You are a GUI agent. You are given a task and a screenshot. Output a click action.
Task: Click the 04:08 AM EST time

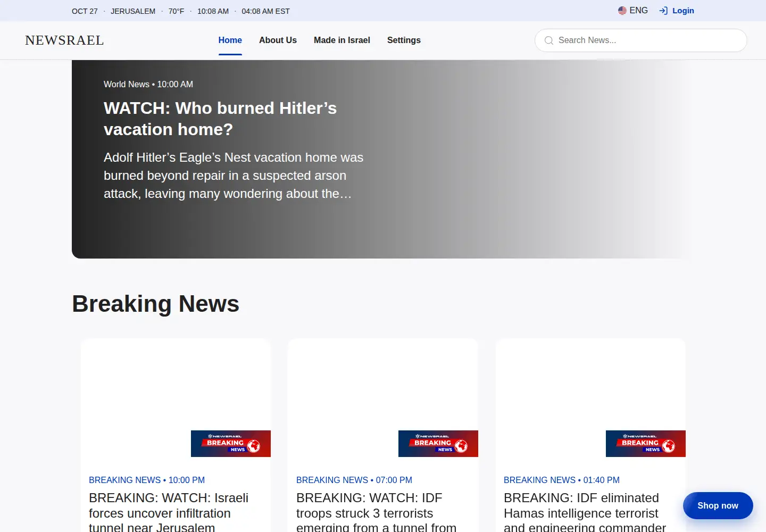(x=265, y=11)
